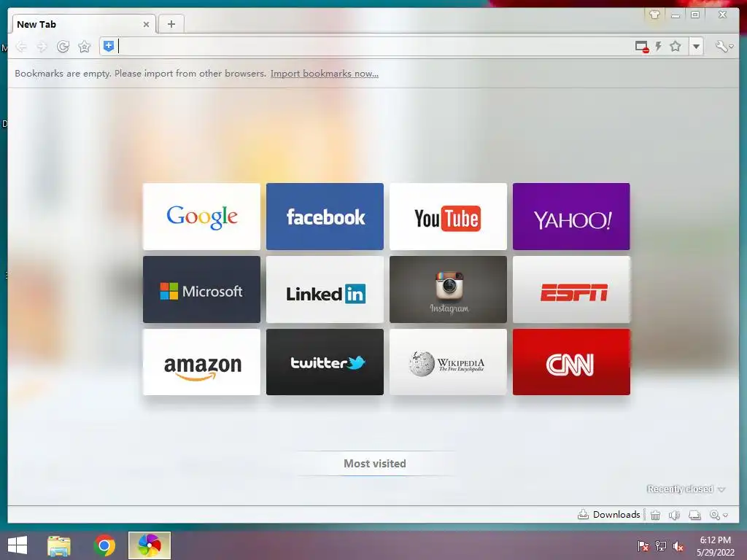The image size is (747, 560).
Task: Open the LinkedIn speed dial tile
Action: (x=325, y=289)
